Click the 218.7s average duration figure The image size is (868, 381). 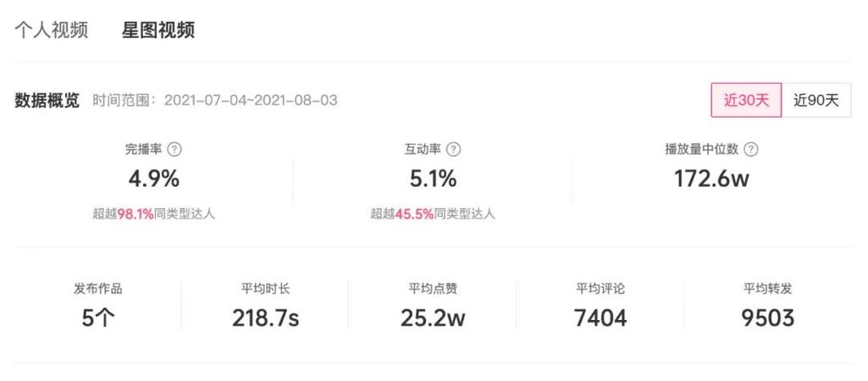[265, 317]
